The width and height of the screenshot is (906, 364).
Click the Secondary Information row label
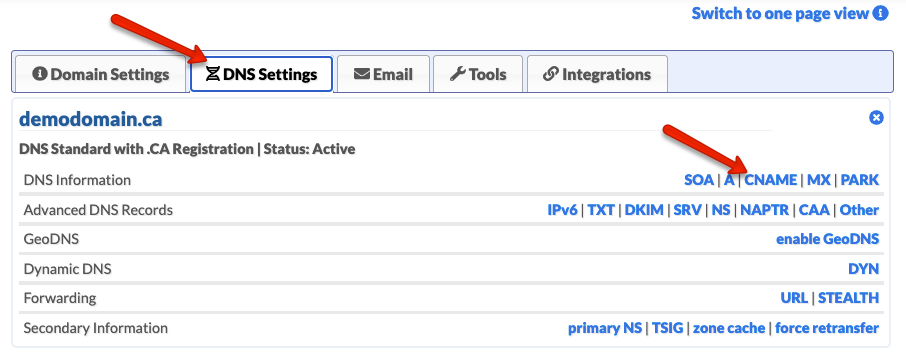tap(96, 328)
